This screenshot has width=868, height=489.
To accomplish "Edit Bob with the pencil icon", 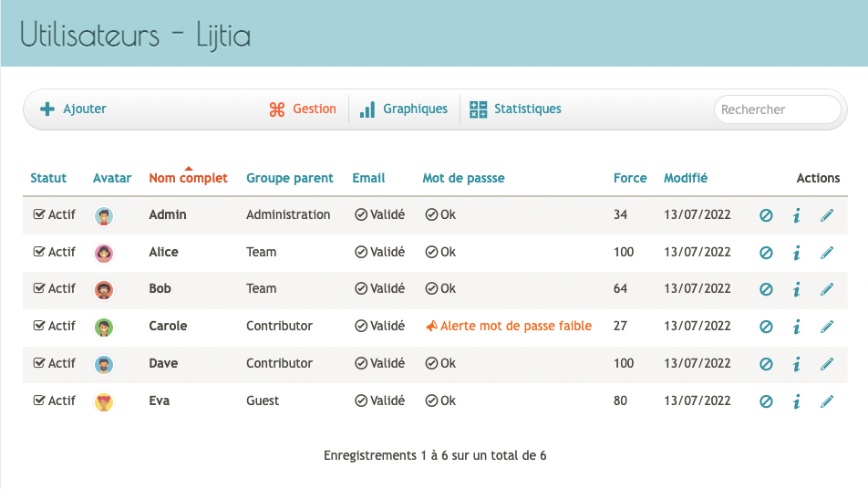I will click(x=826, y=289).
